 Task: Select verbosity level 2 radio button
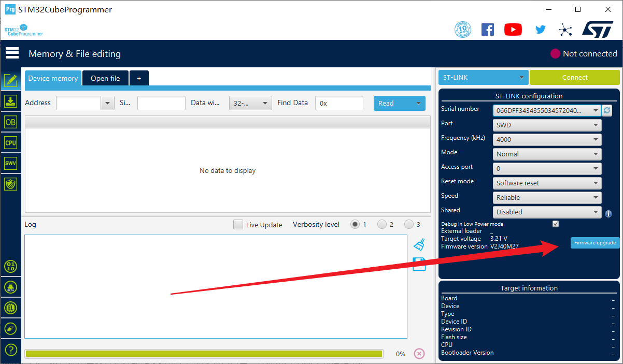tap(382, 224)
